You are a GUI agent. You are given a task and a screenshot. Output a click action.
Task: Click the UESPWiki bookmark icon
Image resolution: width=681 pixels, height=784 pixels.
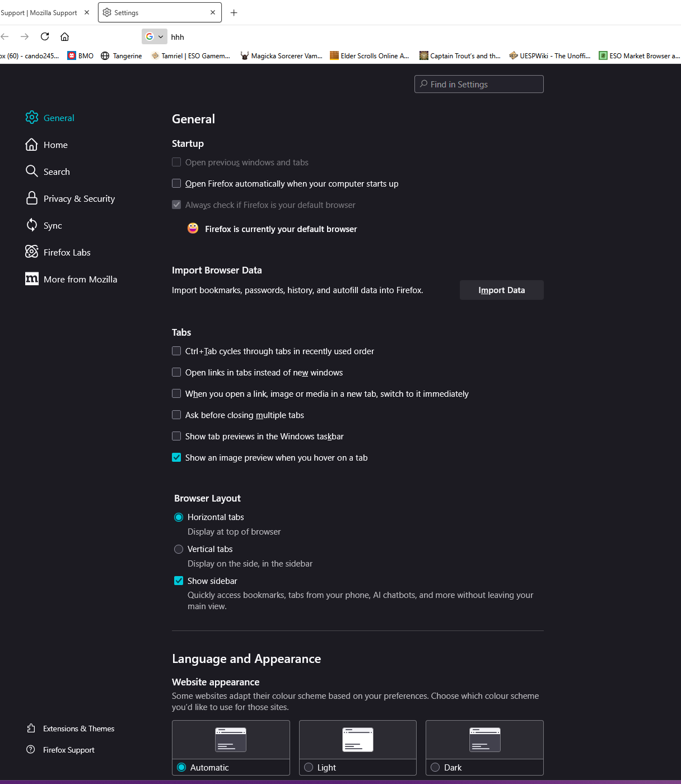point(514,55)
